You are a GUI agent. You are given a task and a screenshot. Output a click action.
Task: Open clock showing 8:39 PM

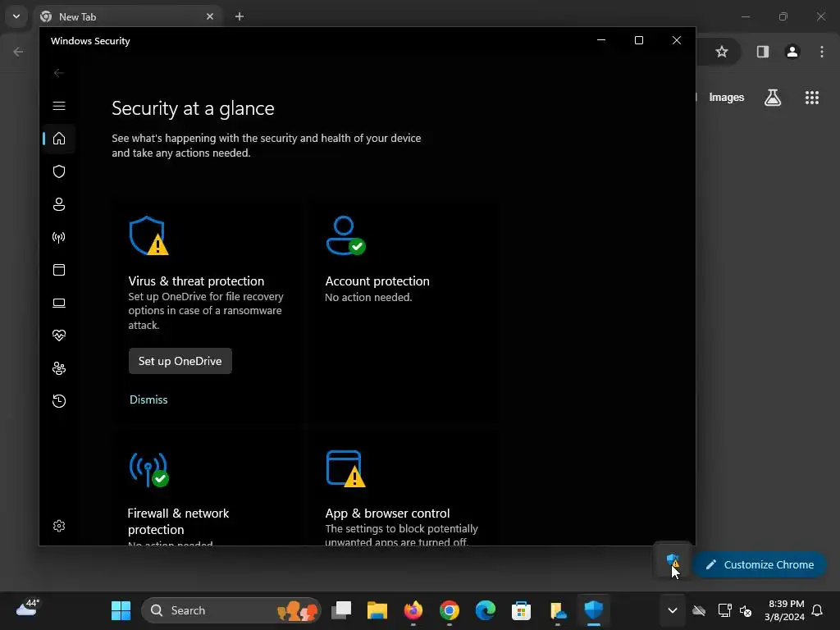pyautogui.click(x=785, y=610)
